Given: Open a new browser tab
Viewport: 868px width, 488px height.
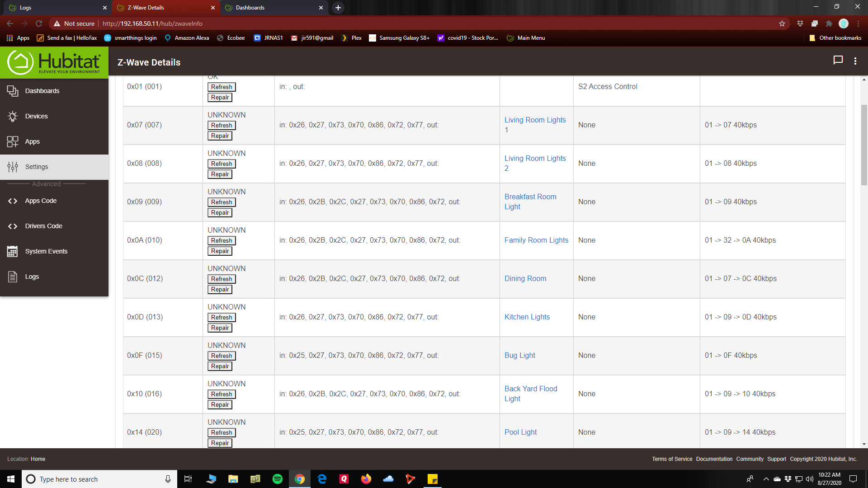Looking at the screenshot, I should [338, 8].
